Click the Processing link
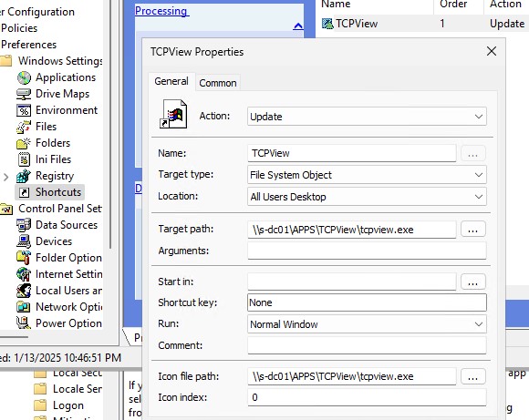Viewport: 529px width, 420px height. 161,11
